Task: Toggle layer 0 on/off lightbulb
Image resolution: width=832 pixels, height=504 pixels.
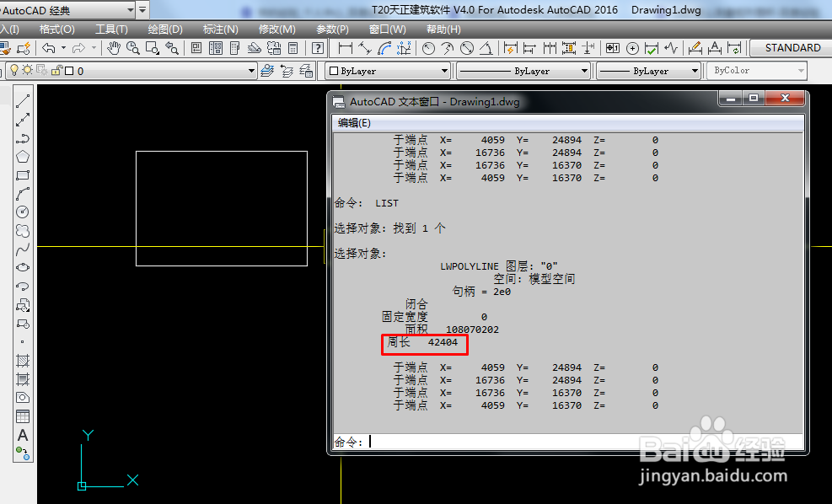Action: [14, 70]
